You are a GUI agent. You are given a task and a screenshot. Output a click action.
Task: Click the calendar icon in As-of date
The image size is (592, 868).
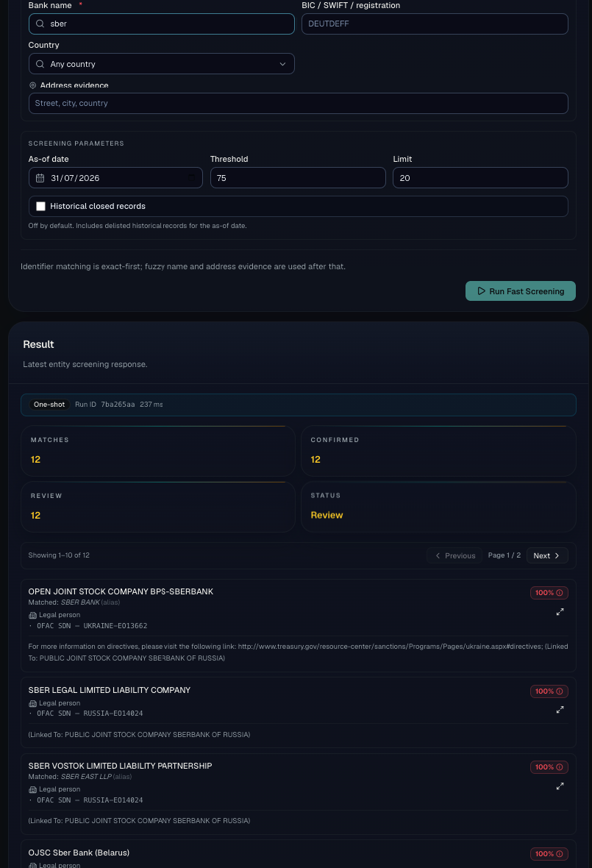tap(40, 178)
